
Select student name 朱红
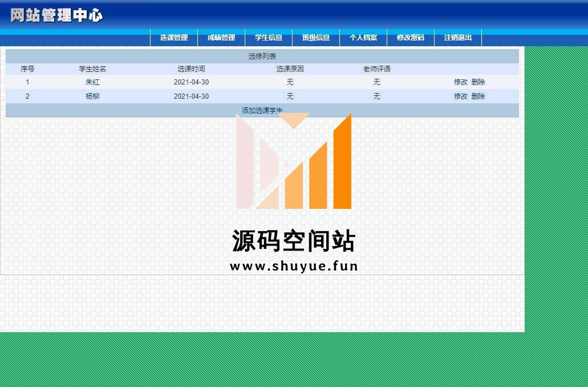point(92,82)
